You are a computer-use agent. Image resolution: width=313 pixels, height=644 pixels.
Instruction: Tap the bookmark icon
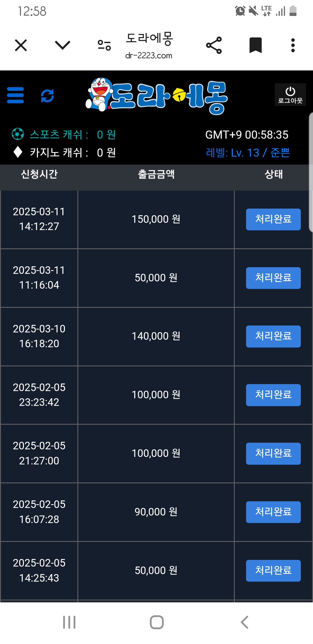pyautogui.click(x=256, y=45)
